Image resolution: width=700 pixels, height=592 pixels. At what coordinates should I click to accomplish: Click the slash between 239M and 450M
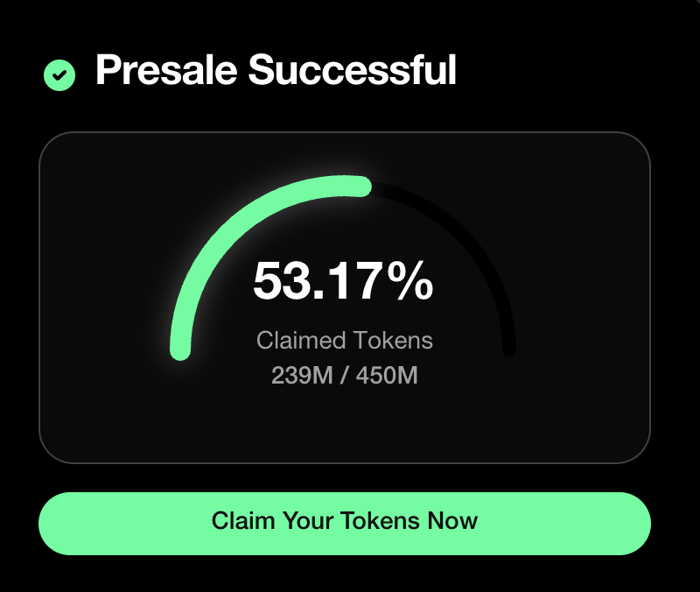(344, 376)
